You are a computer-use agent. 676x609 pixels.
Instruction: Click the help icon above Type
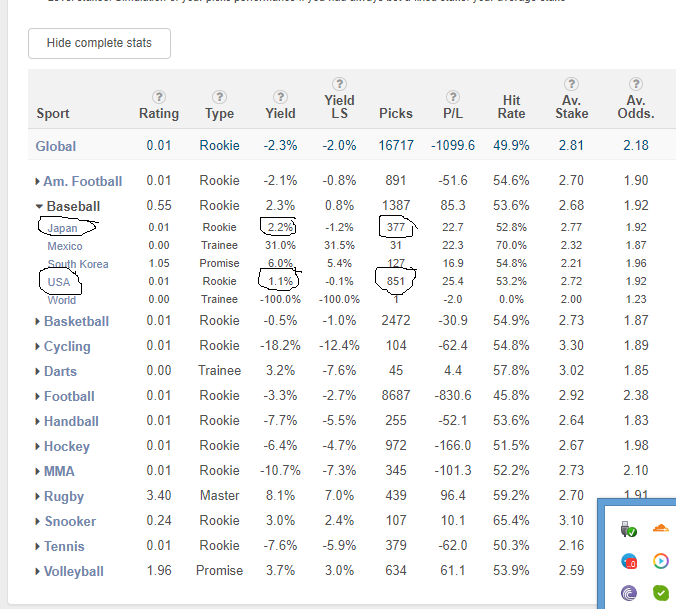(x=219, y=97)
